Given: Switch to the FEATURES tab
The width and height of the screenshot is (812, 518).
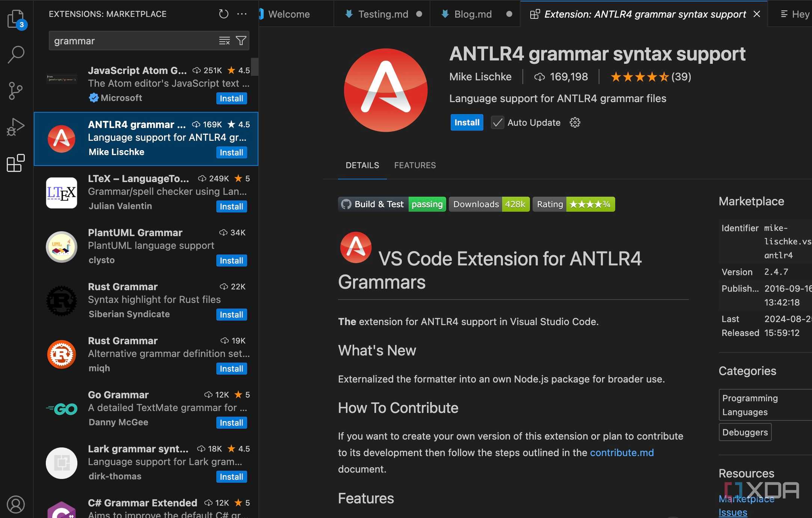Looking at the screenshot, I should [415, 165].
